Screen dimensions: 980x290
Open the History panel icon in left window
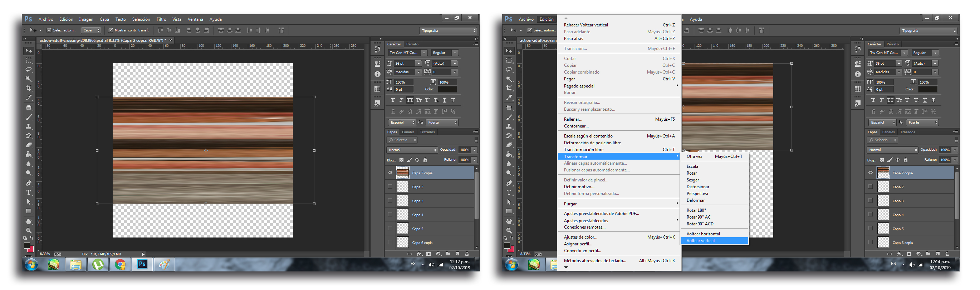(377, 49)
